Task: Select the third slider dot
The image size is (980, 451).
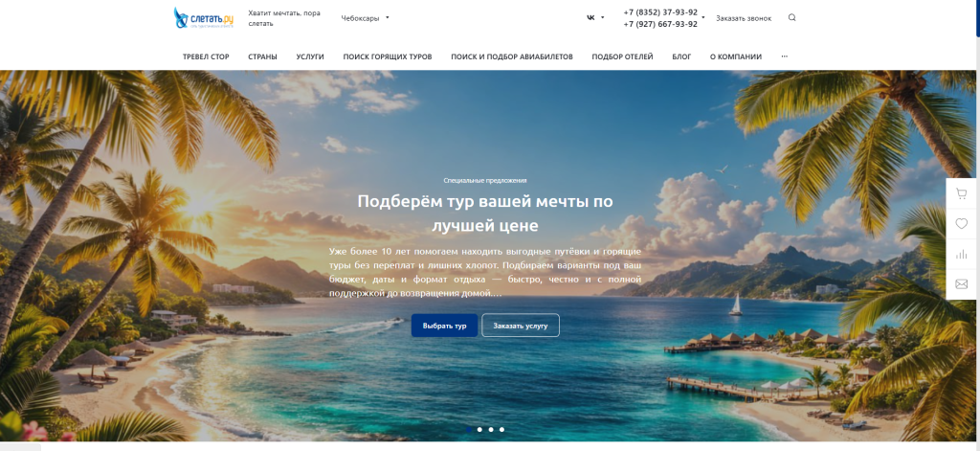Action: pos(491,430)
